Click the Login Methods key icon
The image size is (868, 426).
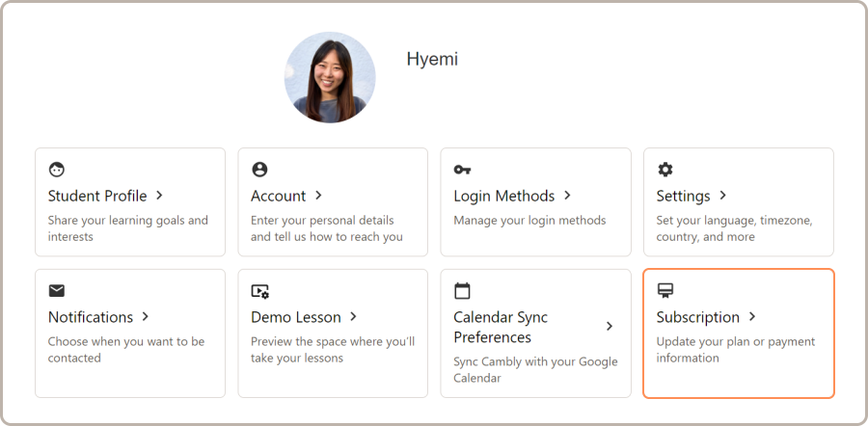pos(462,170)
